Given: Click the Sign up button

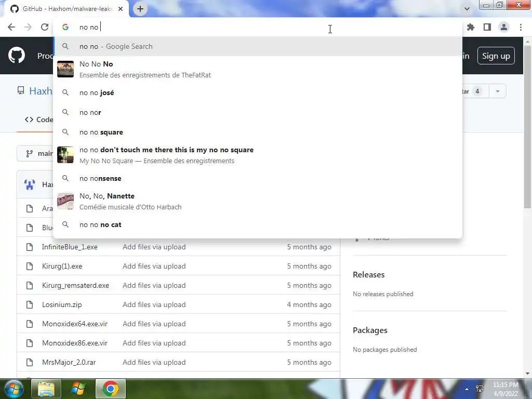Looking at the screenshot, I should click(496, 56).
